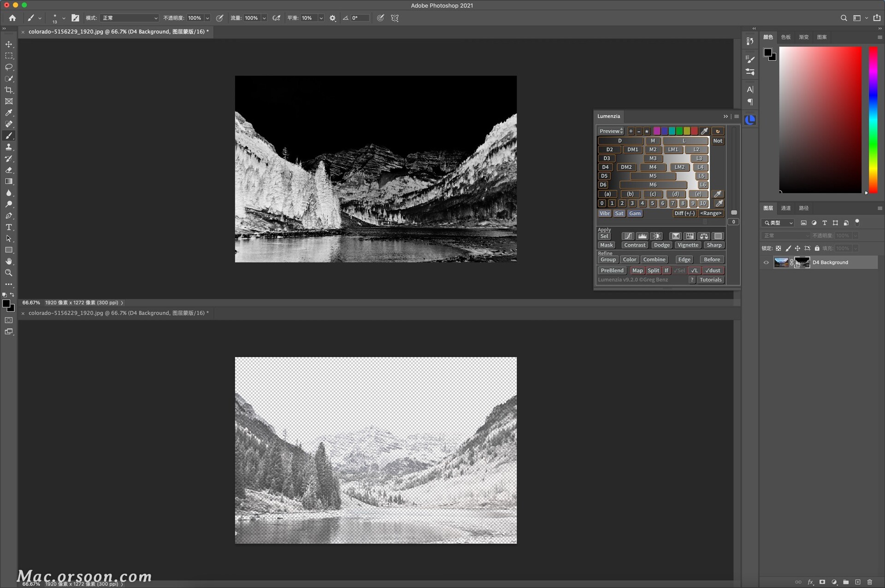Click the Lumenzia D4 mask button

pos(605,167)
